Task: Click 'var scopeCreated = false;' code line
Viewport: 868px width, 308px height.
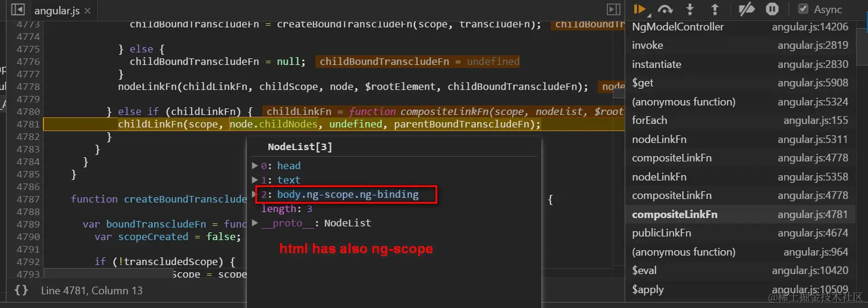Action: (x=168, y=237)
